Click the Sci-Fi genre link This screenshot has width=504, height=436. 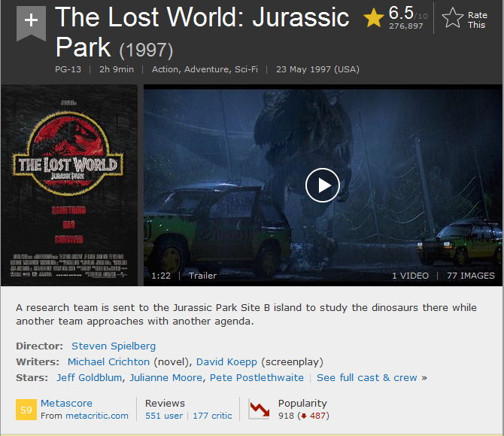(x=246, y=69)
